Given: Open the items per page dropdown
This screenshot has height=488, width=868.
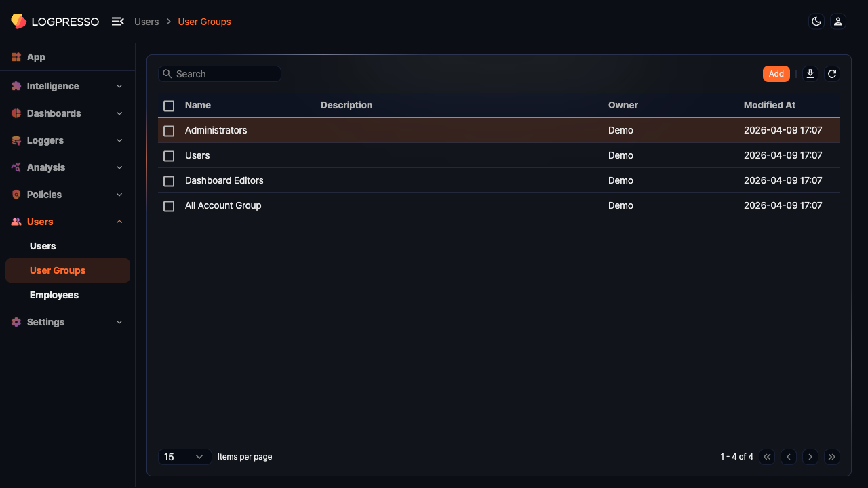Looking at the screenshot, I should pyautogui.click(x=184, y=457).
